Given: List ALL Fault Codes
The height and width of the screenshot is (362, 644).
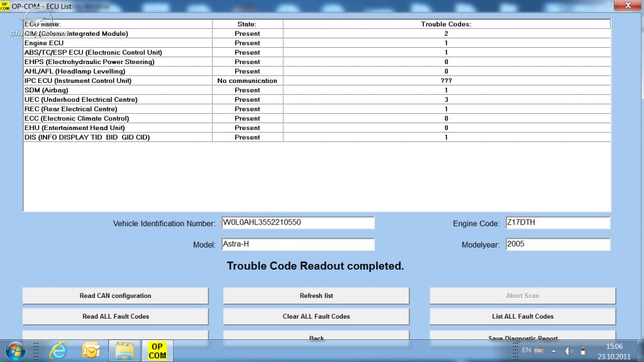Looking at the screenshot, I should coord(523,317).
